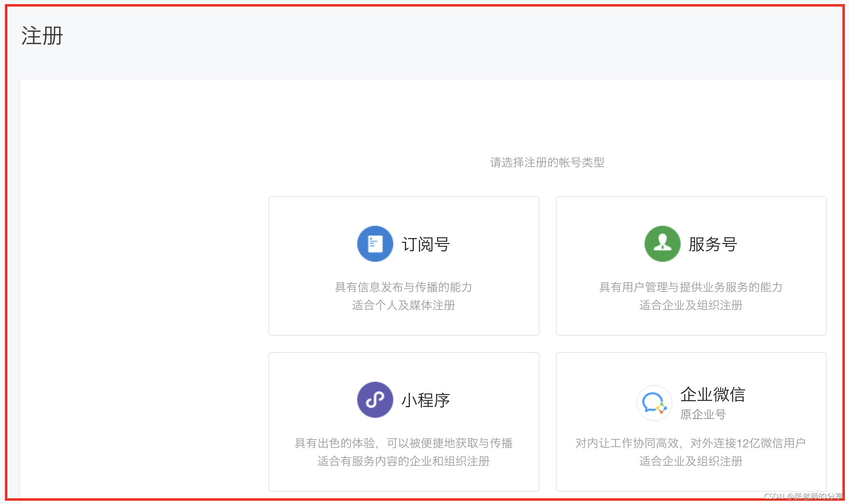
Task: Click 具有信息发布与传播的能力 description
Action: click(404, 287)
